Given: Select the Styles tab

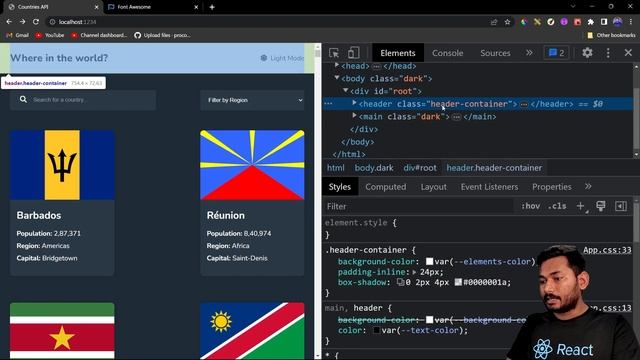Looking at the screenshot, I should [340, 187].
